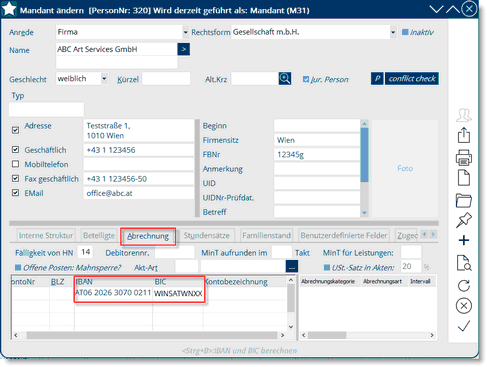Open the folder icon in sidebar
The width and height of the screenshot is (487, 367).
coord(464,200)
